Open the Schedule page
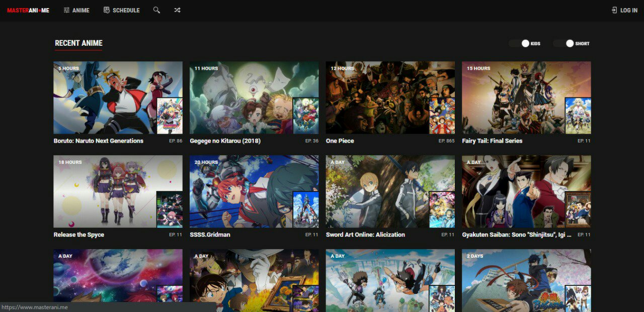 click(121, 10)
